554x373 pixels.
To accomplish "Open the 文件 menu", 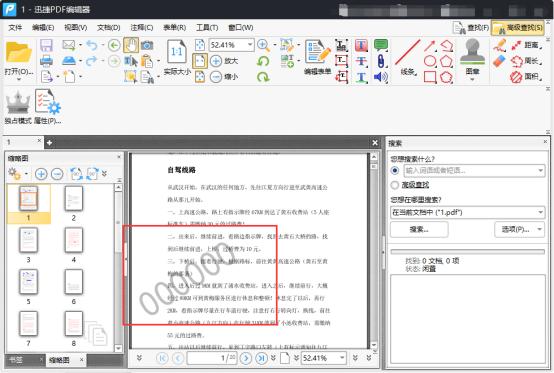I will click(x=15, y=27).
